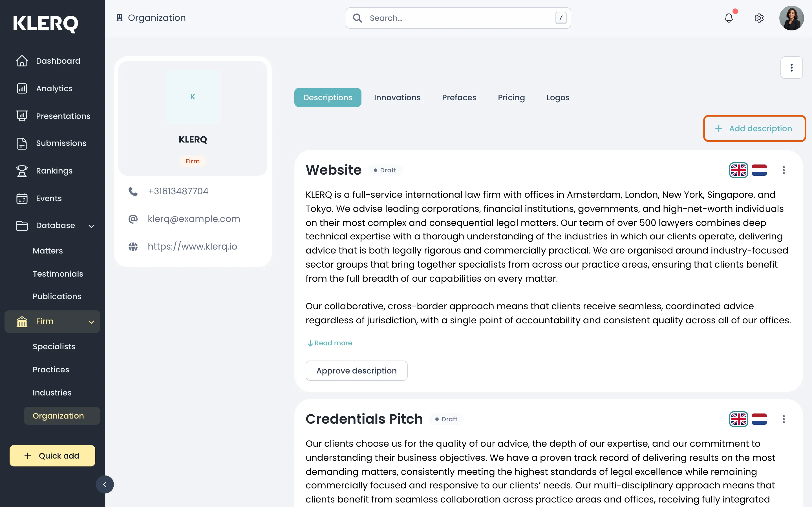The image size is (812, 507).
Task: Click the Events calendar icon
Action: pyautogui.click(x=22, y=199)
